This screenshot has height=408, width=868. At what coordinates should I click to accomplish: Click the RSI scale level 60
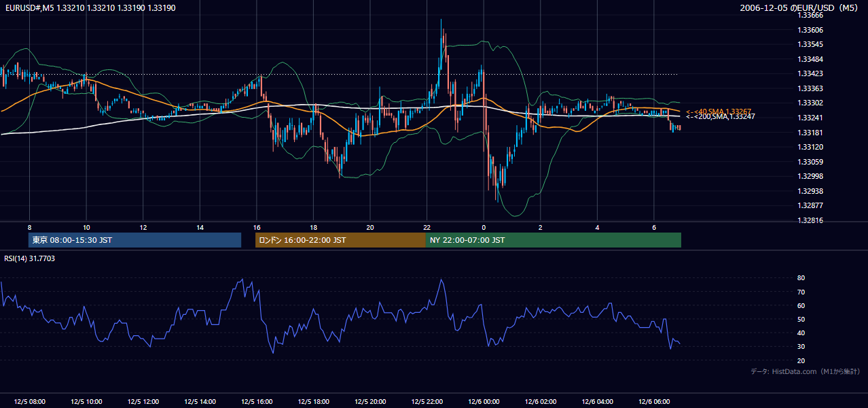point(801,305)
